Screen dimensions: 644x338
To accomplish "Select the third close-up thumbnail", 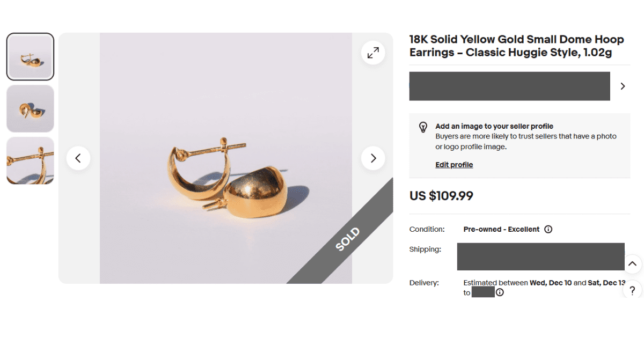I will (30, 160).
